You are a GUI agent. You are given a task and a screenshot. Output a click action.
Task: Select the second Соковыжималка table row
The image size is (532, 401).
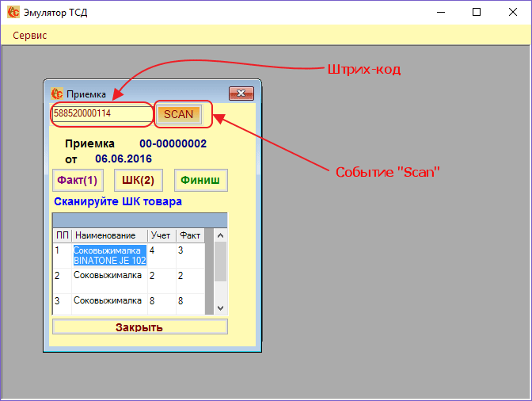pos(108,276)
